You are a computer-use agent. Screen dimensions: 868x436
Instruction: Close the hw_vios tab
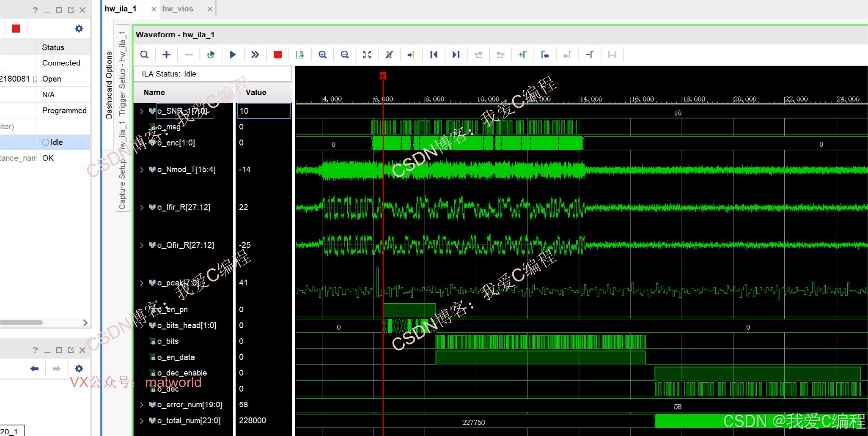click(210, 9)
